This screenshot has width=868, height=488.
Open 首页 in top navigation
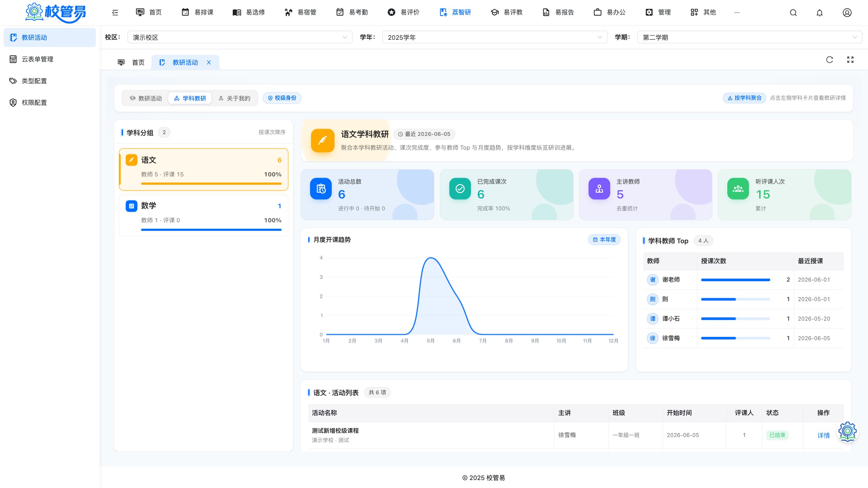pos(149,12)
